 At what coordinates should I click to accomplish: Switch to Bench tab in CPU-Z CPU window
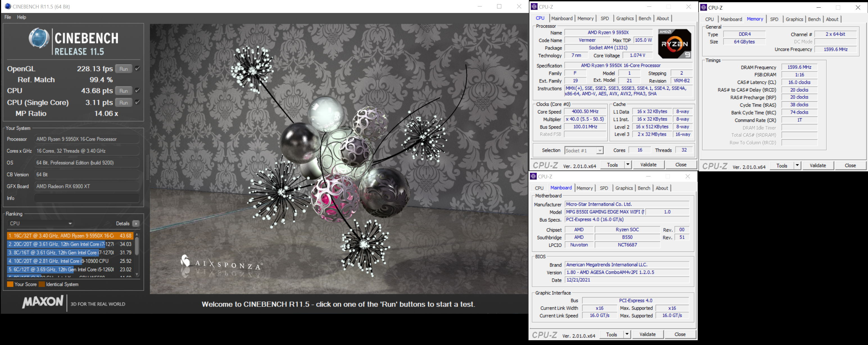645,19
